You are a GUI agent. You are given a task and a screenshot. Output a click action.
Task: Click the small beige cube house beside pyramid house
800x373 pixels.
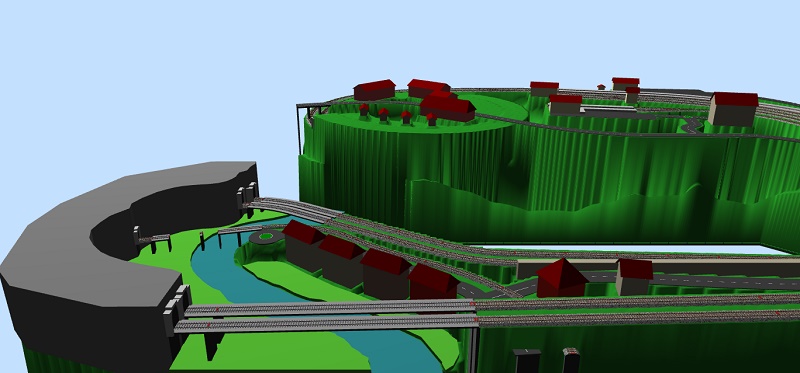coord(634,277)
